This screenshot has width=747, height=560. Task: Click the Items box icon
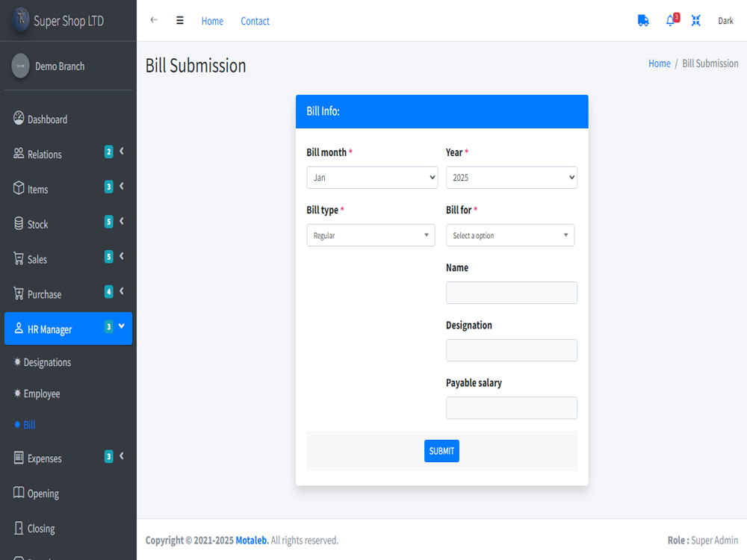pyautogui.click(x=19, y=188)
